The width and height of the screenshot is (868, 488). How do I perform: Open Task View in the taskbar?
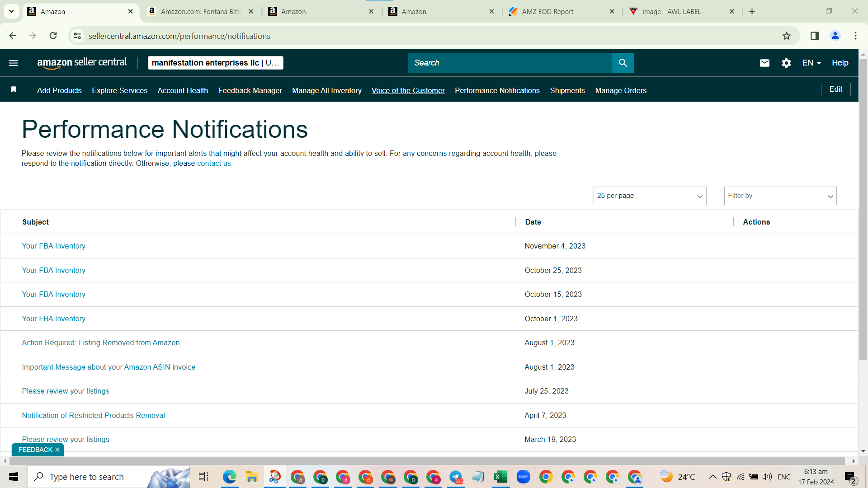pyautogui.click(x=203, y=477)
